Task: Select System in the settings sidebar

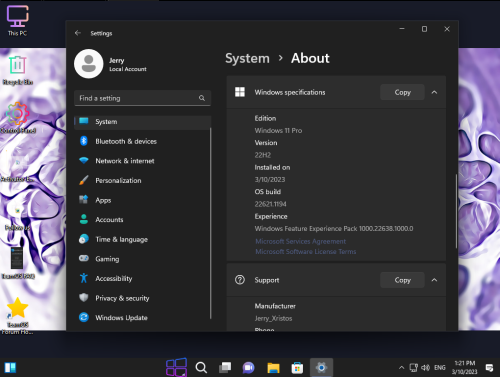Action: coord(142,122)
